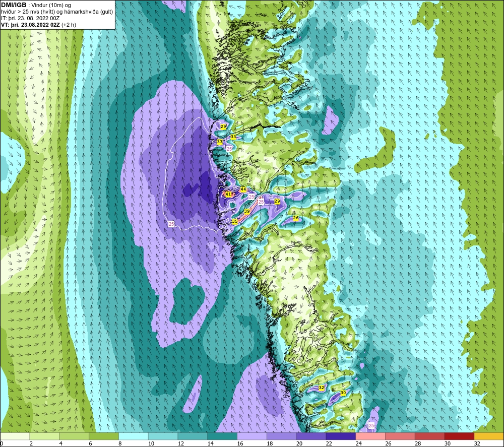This screenshot has width=504, height=447.
Task: Click the yellow 39 gust label
Action: [247, 211]
